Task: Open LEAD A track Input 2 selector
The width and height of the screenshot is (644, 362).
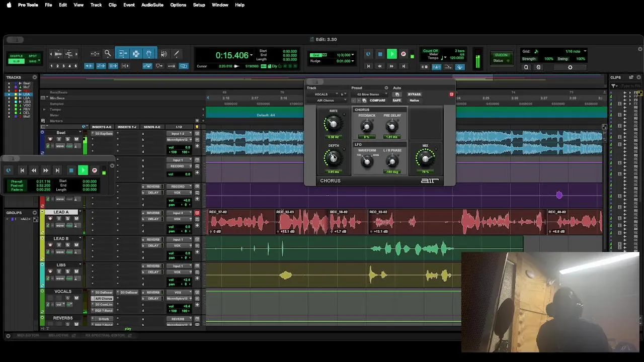Action: [x=179, y=213]
